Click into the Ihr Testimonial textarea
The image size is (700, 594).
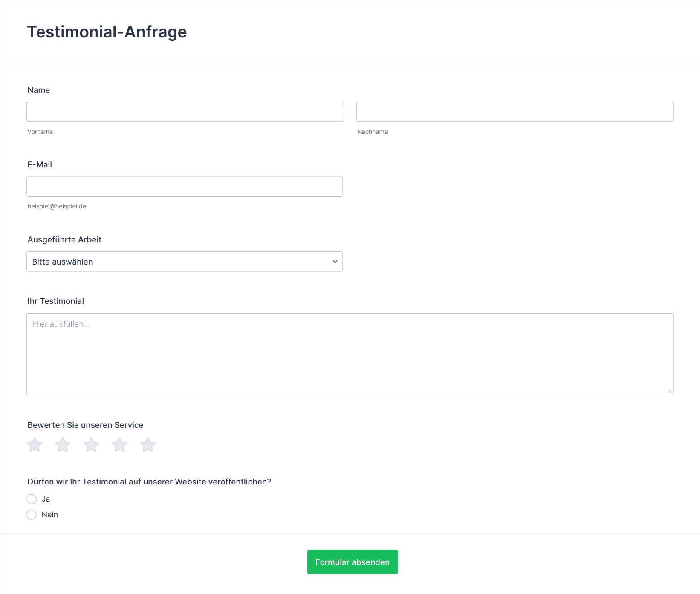[350, 354]
